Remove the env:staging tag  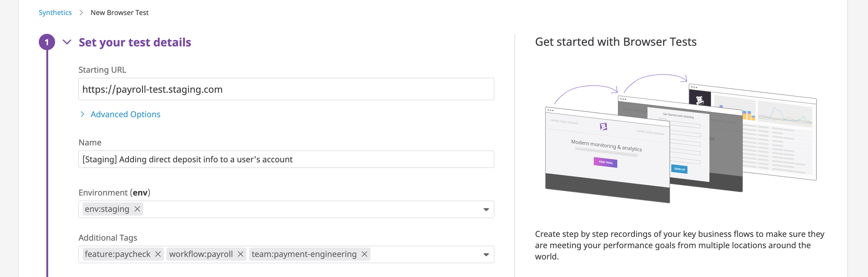pos(137,209)
